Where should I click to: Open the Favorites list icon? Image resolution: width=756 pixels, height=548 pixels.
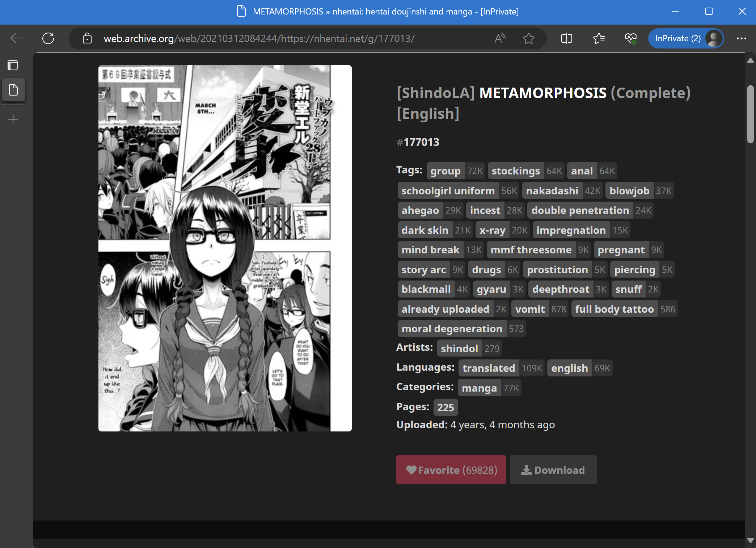click(x=598, y=38)
